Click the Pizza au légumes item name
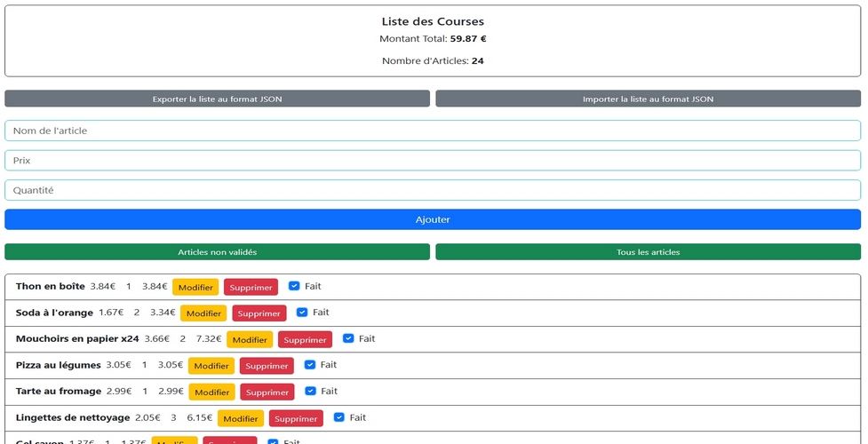The height and width of the screenshot is (444, 868). (x=58, y=365)
